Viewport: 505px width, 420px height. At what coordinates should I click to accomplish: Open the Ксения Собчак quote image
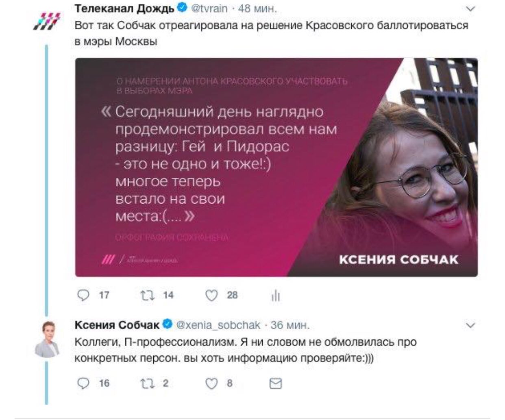pyautogui.click(x=276, y=167)
